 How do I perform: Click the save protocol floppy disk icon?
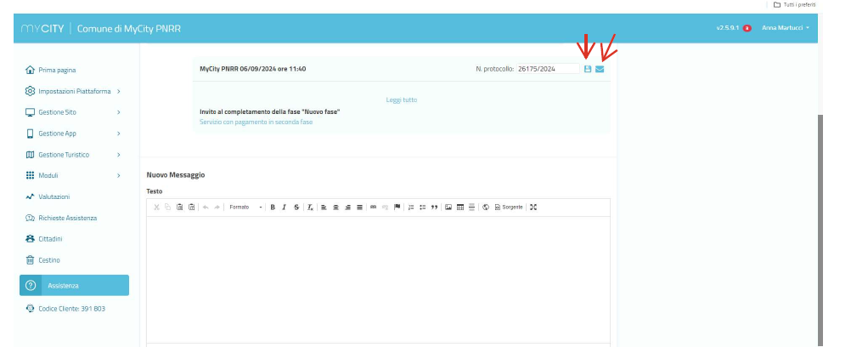[588, 69]
